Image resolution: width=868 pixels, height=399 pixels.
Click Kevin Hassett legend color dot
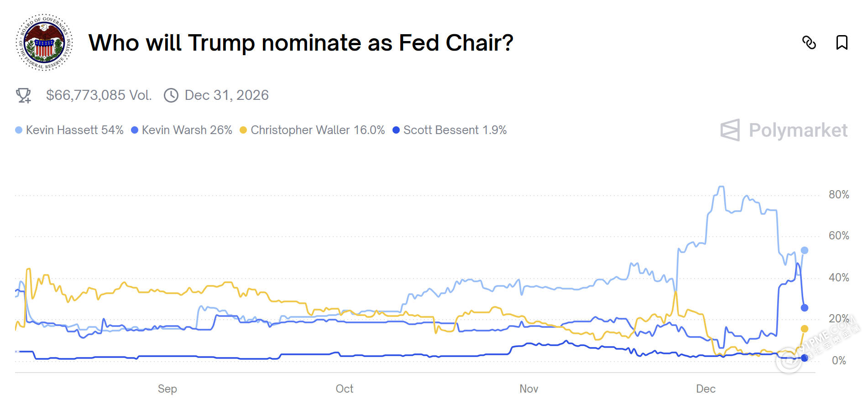pyautogui.click(x=19, y=130)
